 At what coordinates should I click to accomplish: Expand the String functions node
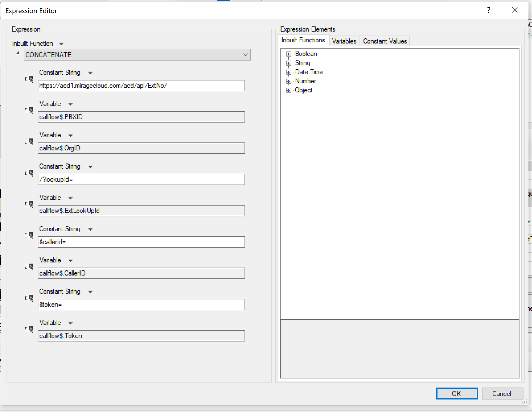point(289,63)
